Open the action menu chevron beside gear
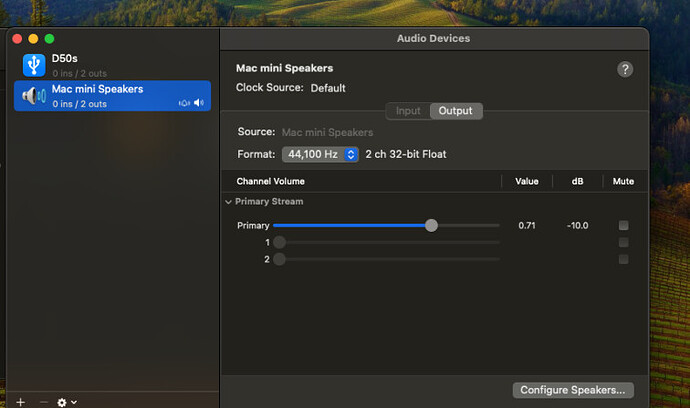The width and height of the screenshot is (690, 408). 74,401
